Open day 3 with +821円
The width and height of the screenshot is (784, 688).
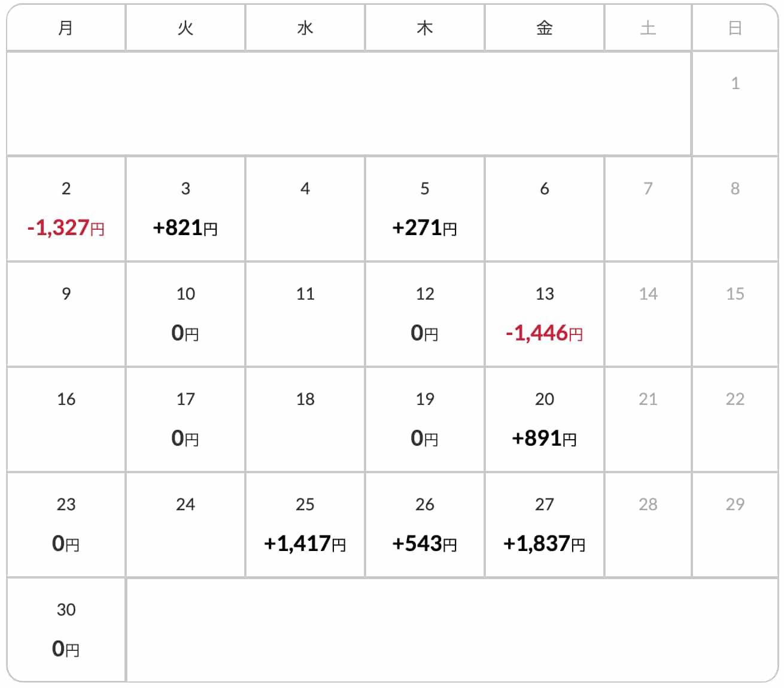pos(186,209)
